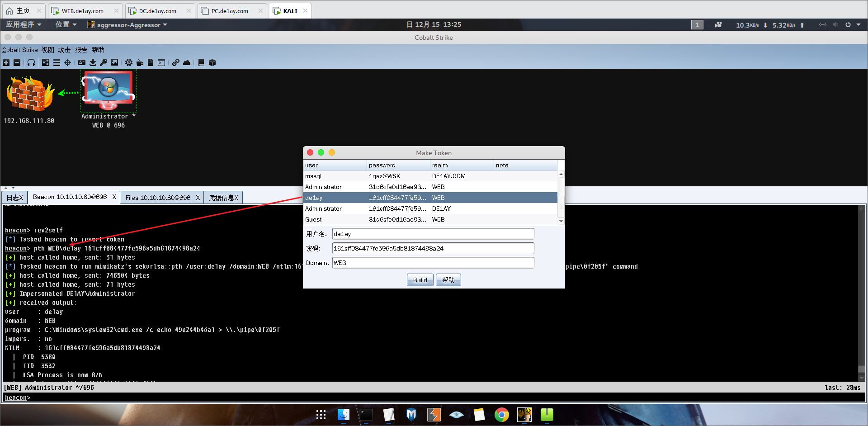Switch to the Beacon 10.10.10.80@696 tab
The image size is (868, 426).
(x=74, y=197)
